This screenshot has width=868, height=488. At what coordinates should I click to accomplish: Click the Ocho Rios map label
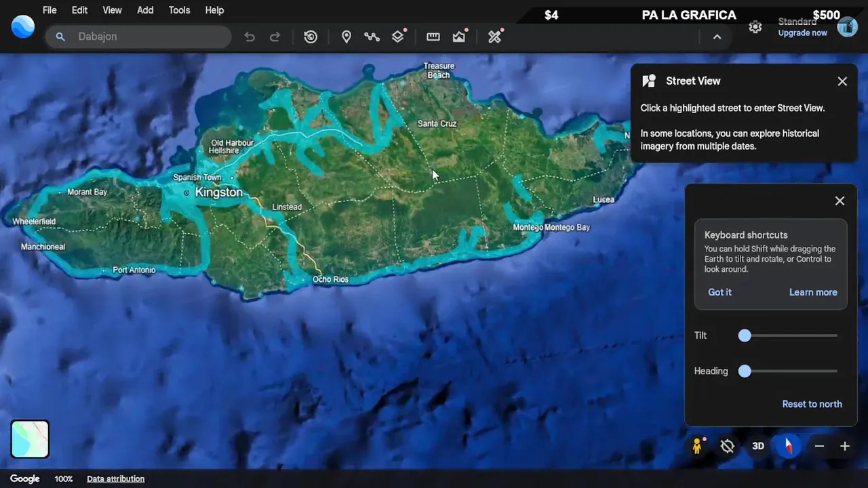click(x=330, y=279)
